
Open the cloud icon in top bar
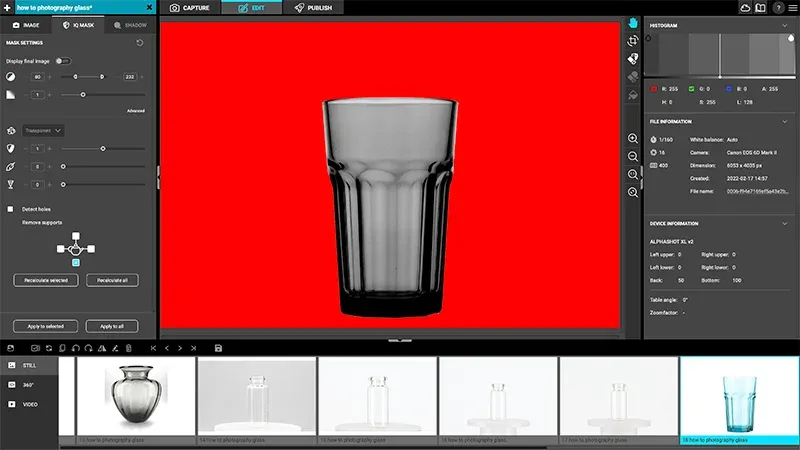click(x=745, y=8)
